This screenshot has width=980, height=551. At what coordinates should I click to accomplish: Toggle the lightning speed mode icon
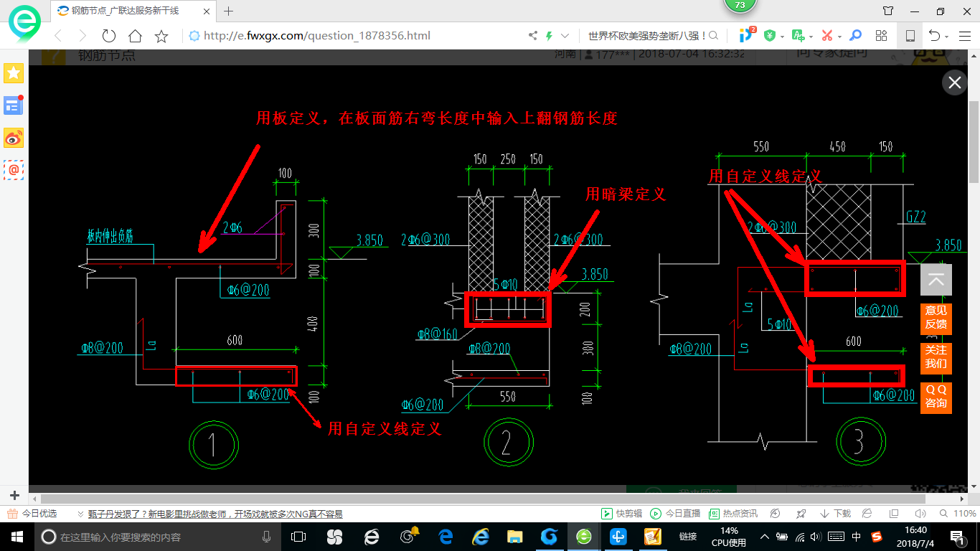click(550, 36)
